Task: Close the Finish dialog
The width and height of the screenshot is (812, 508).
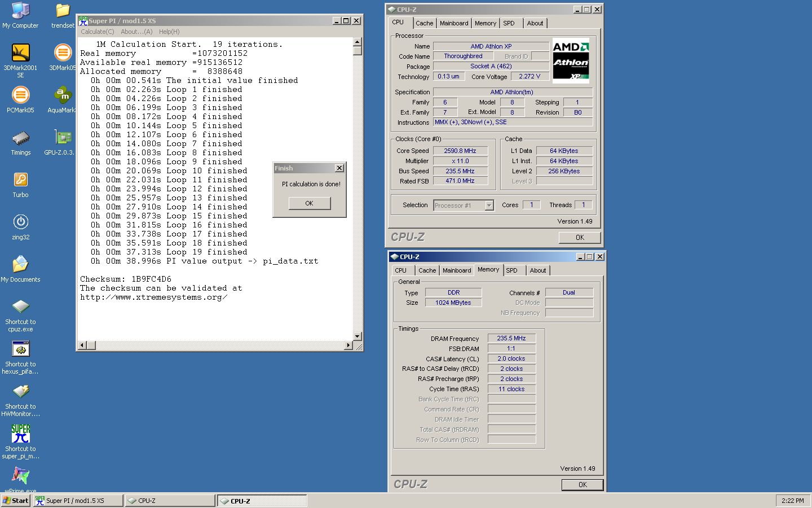Action: [339, 168]
